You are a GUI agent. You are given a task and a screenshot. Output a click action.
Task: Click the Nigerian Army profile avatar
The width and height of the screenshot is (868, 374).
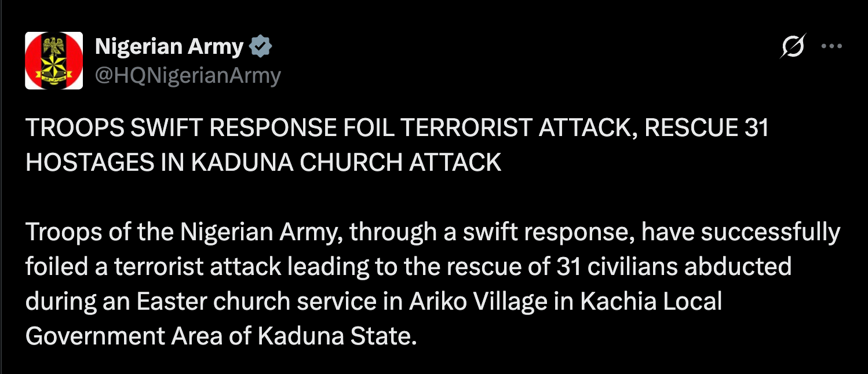point(54,60)
